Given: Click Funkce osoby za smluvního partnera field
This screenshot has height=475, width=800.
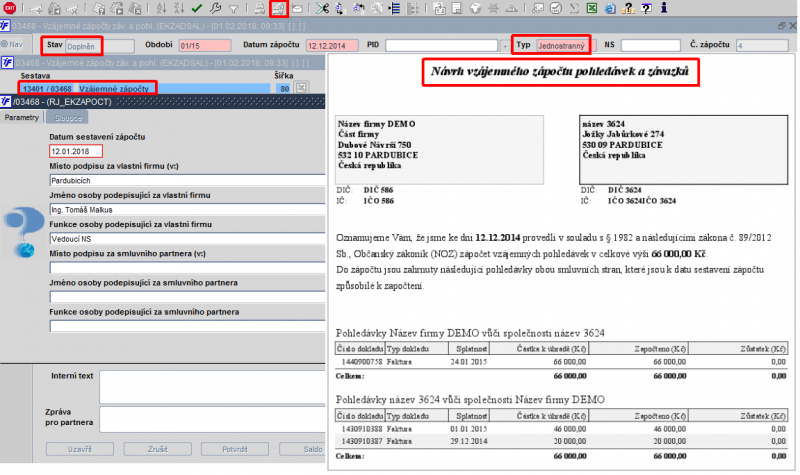Looking at the screenshot, I should pyautogui.click(x=187, y=326).
